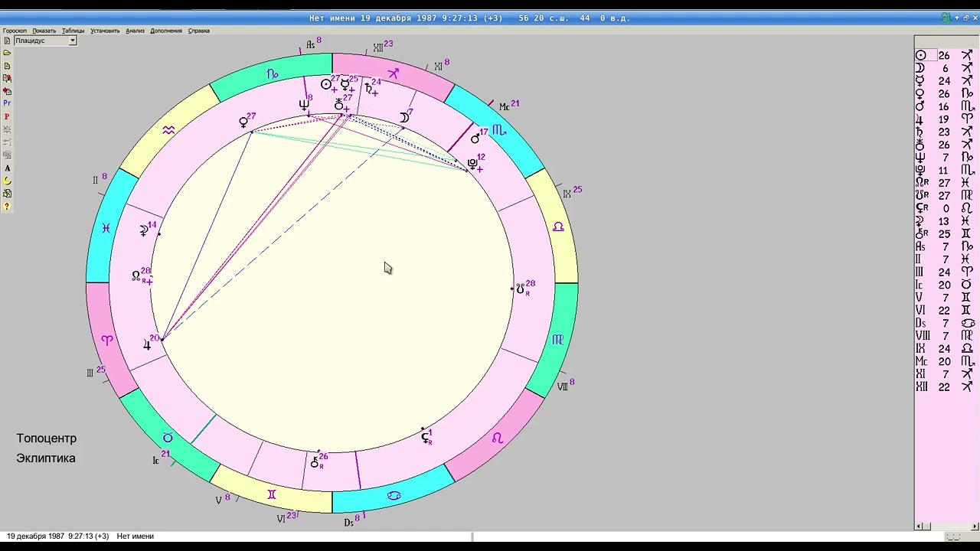
Task: Click the Aries sign on zodiac ring
Action: tap(106, 340)
